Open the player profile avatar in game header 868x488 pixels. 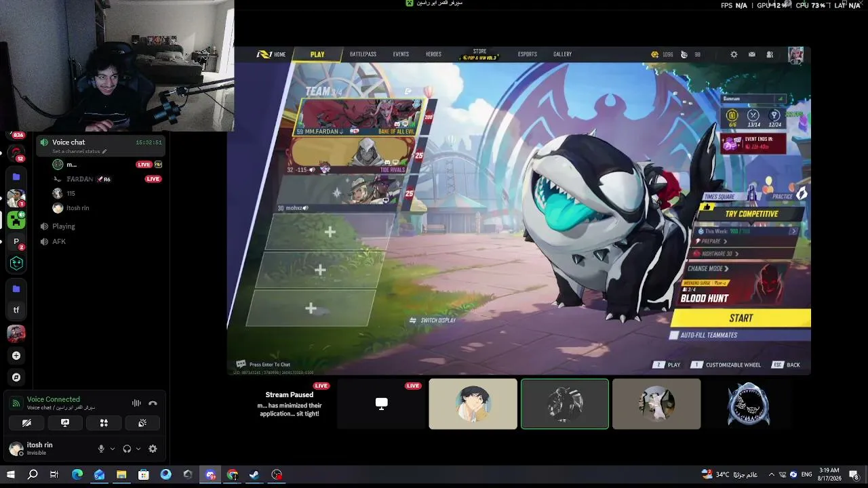click(x=795, y=55)
